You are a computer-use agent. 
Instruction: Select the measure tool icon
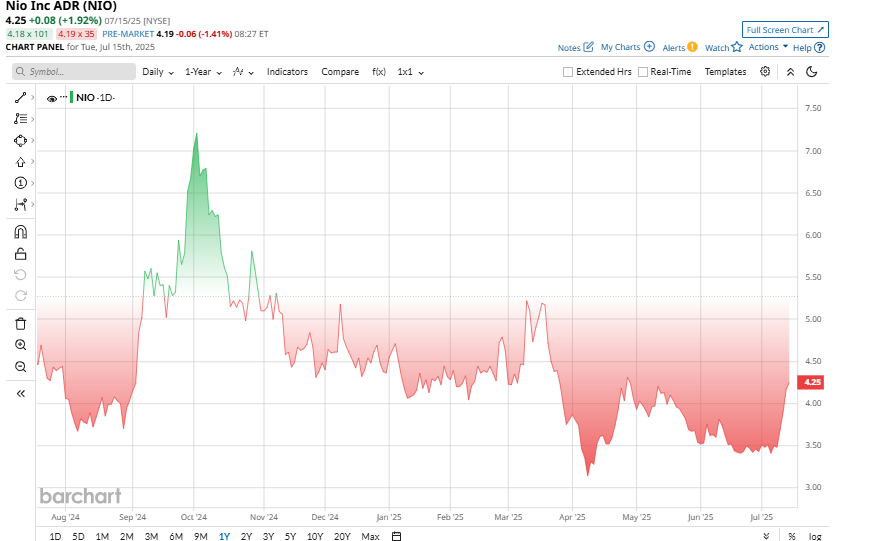point(20,204)
